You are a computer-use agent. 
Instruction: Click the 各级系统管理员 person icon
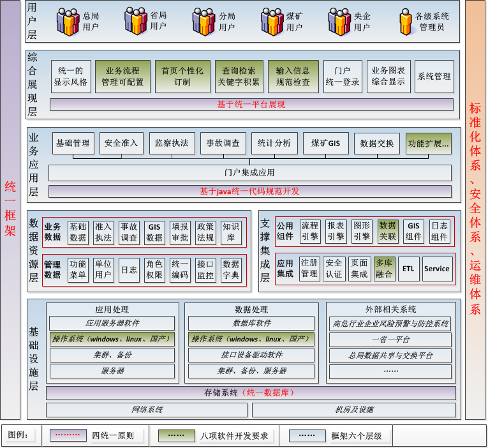click(404, 22)
